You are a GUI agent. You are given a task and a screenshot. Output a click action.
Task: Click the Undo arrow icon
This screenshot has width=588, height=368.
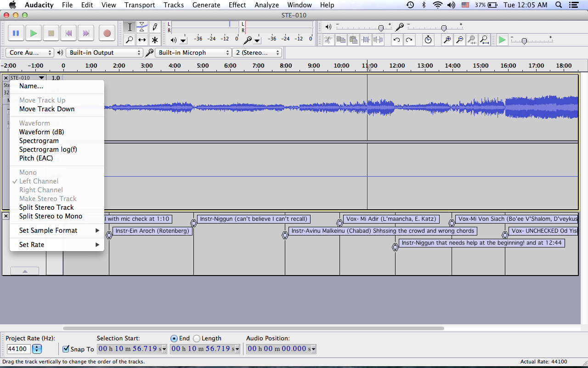pyautogui.click(x=396, y=40)
